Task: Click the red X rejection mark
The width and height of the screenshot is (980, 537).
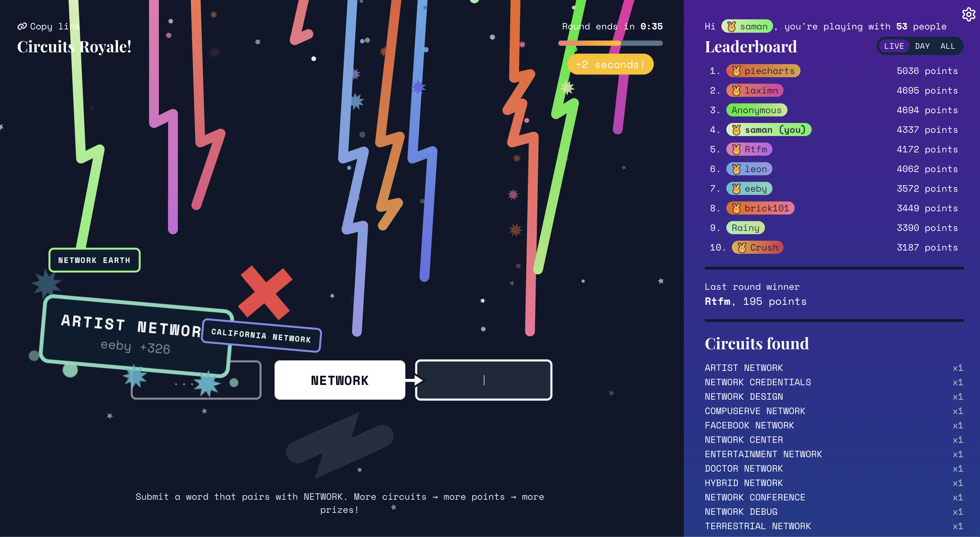Action: pos(265,293)
